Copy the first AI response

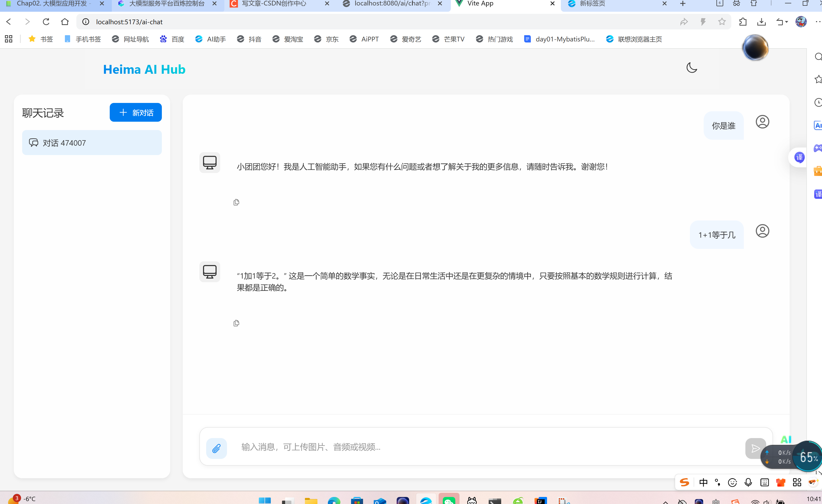coord(236,202)
